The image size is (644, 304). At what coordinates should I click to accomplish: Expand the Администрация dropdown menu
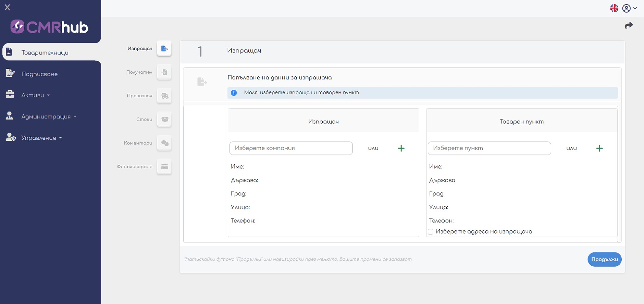(49, 116)
